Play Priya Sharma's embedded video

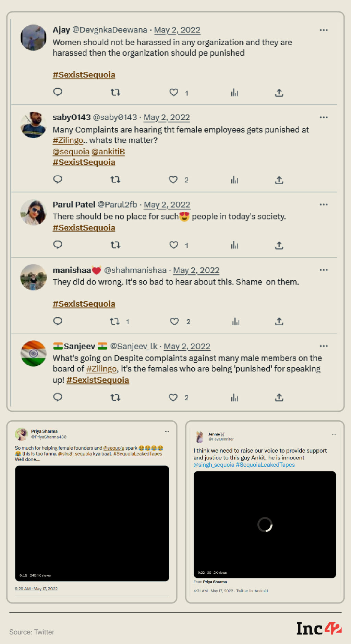pos(92,523)
